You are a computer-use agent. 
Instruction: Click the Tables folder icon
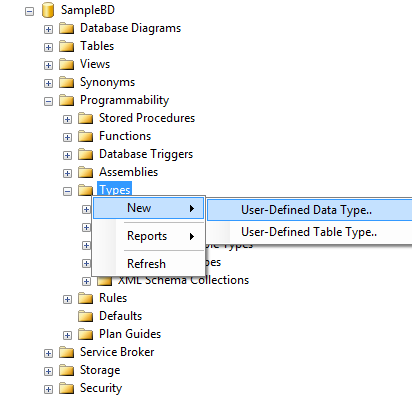click(66, 46)
